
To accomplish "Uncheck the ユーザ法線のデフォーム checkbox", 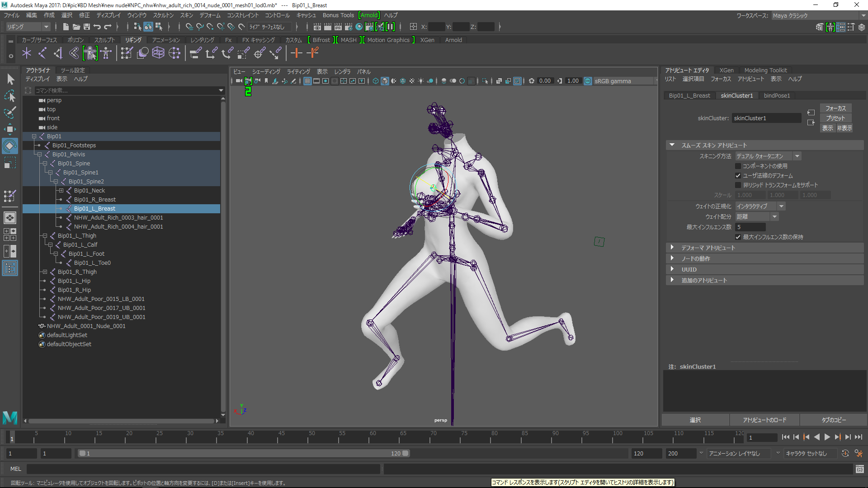I will [738, 175].
